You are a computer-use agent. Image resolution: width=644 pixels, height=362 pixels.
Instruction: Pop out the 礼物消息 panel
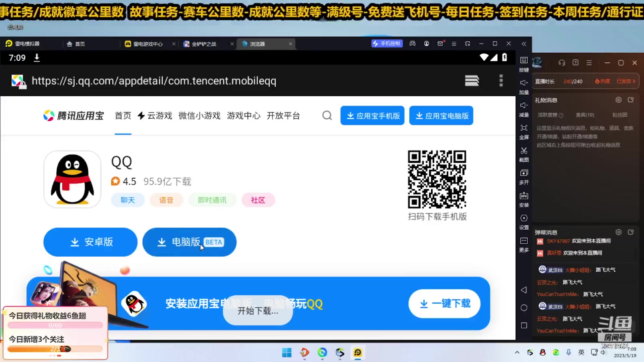coord(631,100)
